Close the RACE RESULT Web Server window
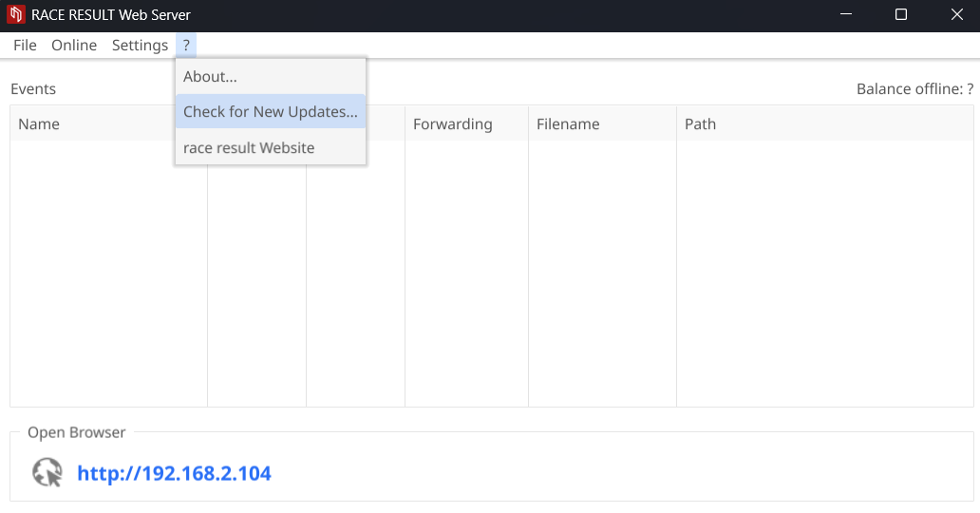 pyautogui.click(x=956, y=15)
